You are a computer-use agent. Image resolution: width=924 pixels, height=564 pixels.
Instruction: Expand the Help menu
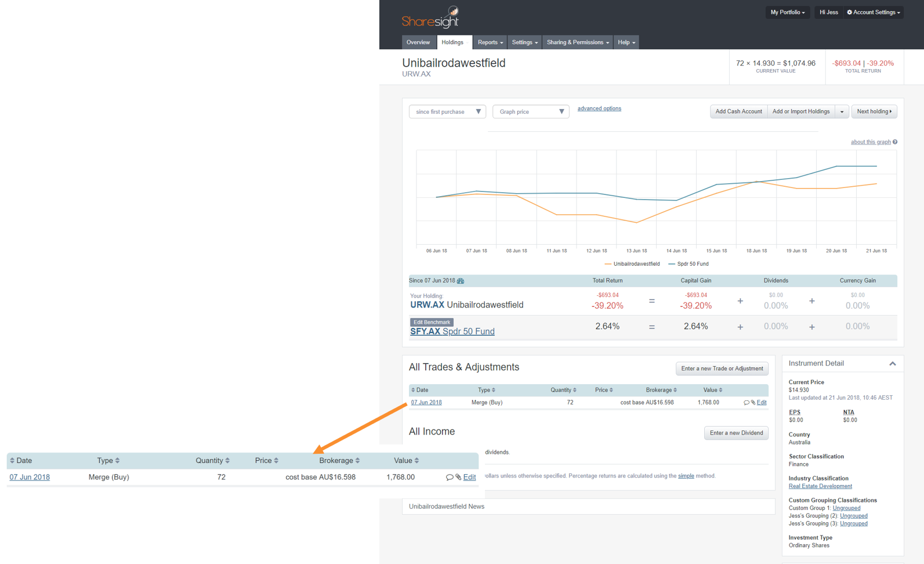[626, 42]
